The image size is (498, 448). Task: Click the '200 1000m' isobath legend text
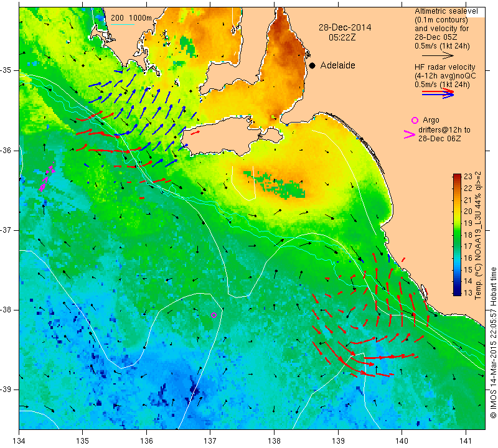[x=131, y=18]
